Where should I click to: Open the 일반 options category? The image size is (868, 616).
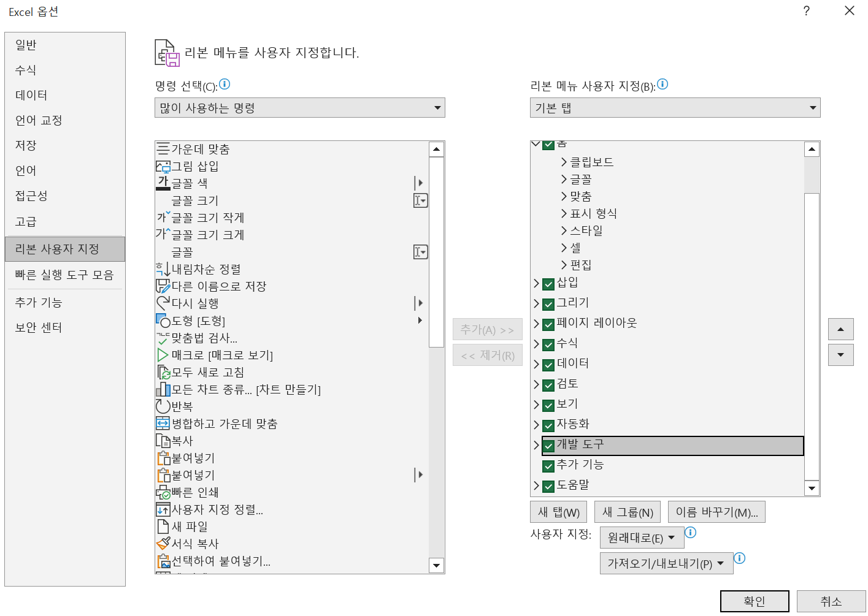(65, 45)
